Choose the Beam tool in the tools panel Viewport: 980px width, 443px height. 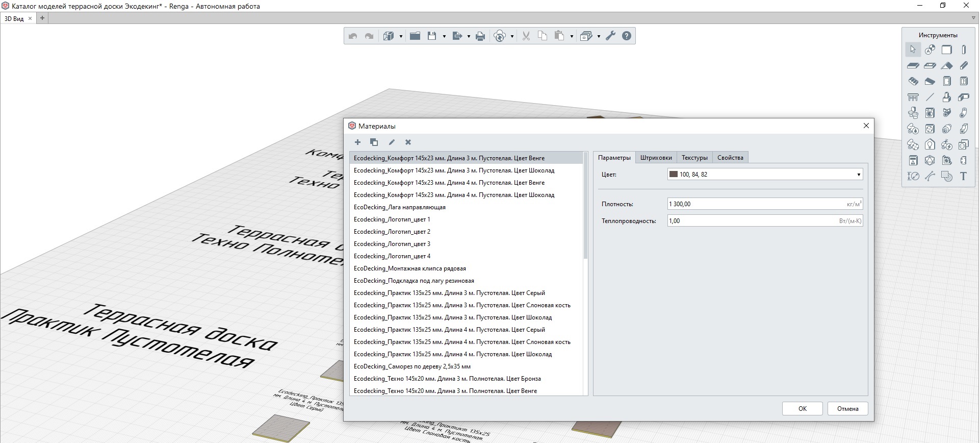964,65
